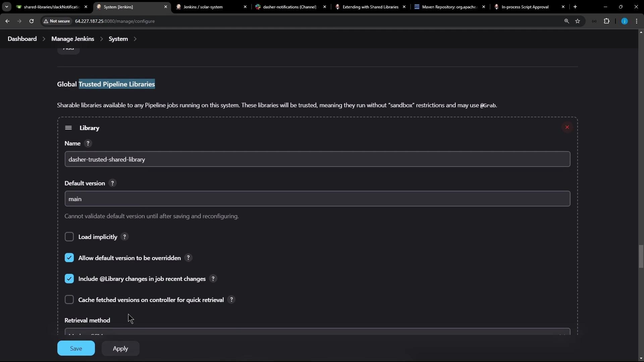Click the Save button
Viewport: 644px width, 362px height.
click(76, 349)
